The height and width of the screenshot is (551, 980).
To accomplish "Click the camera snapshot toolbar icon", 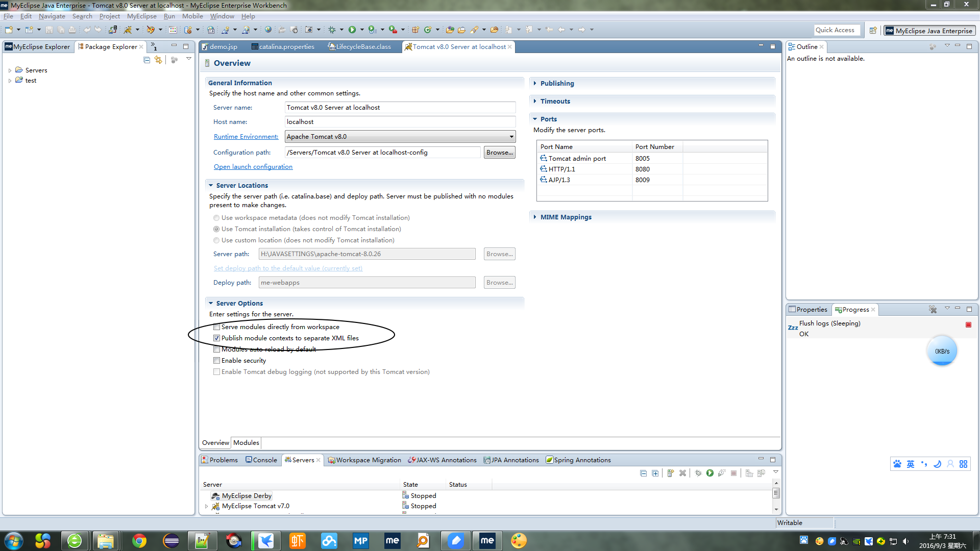I will [x=308, y=30].
